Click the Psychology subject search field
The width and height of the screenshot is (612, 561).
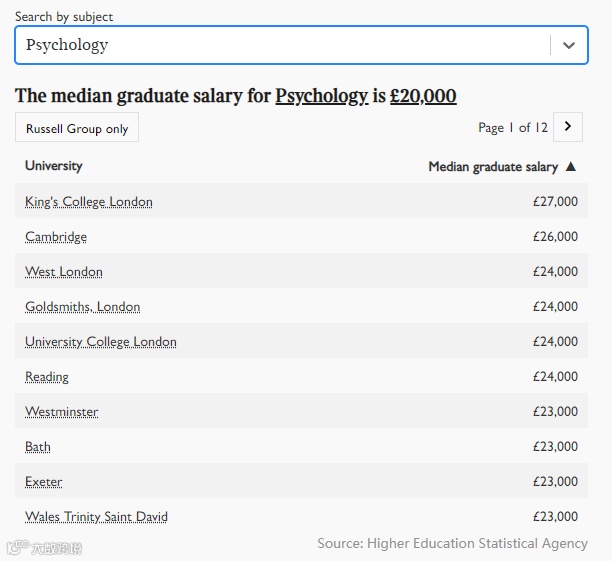pos(280,45)
